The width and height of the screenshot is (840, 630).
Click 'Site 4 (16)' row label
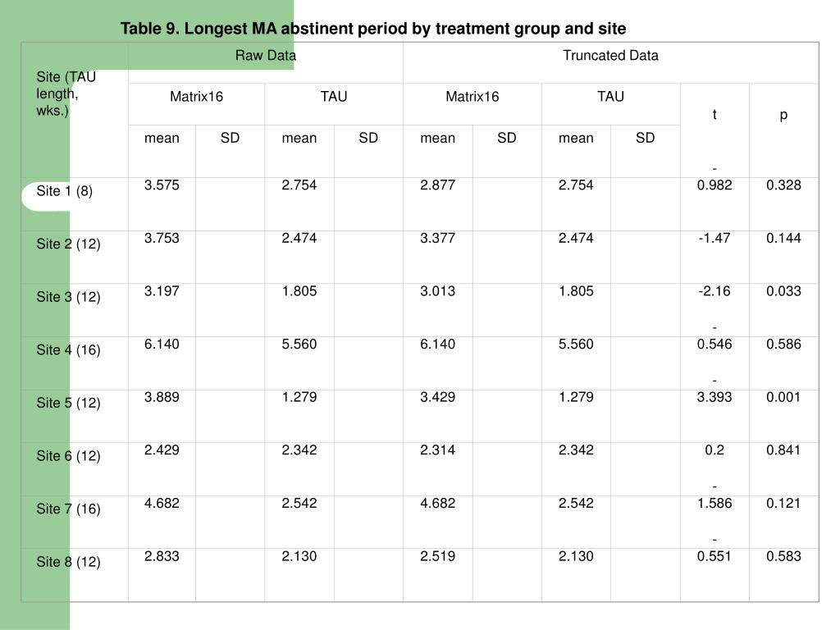coord(69,349)
